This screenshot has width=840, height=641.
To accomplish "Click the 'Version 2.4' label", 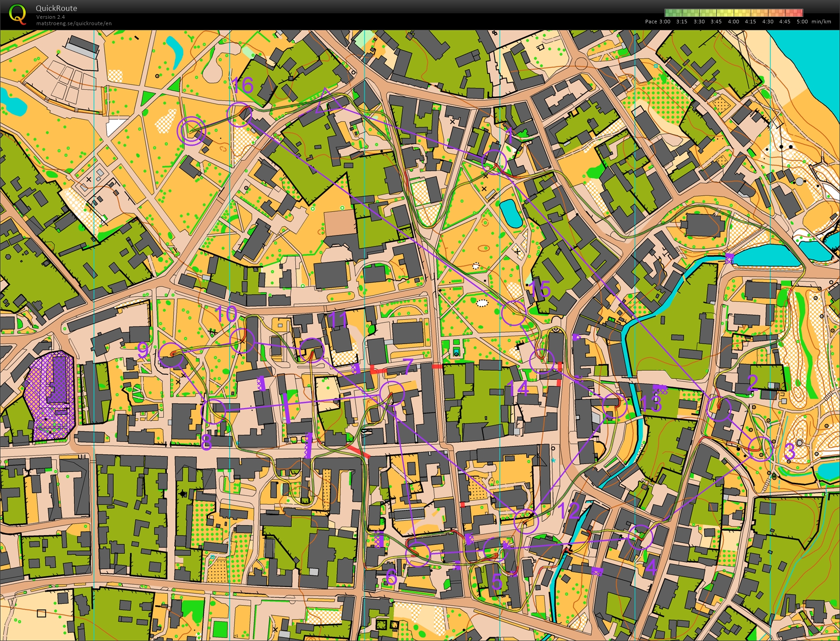I will tap(50, 17).
